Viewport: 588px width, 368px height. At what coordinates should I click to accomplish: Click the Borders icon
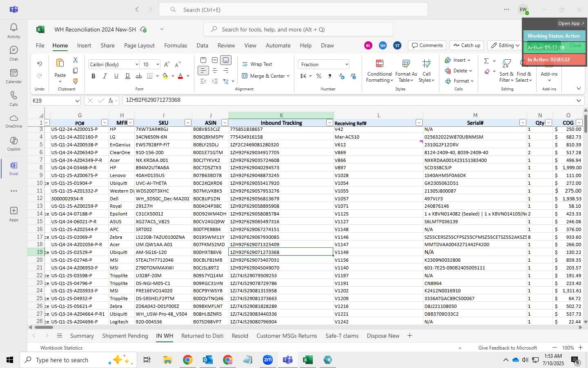click(150, 76)
